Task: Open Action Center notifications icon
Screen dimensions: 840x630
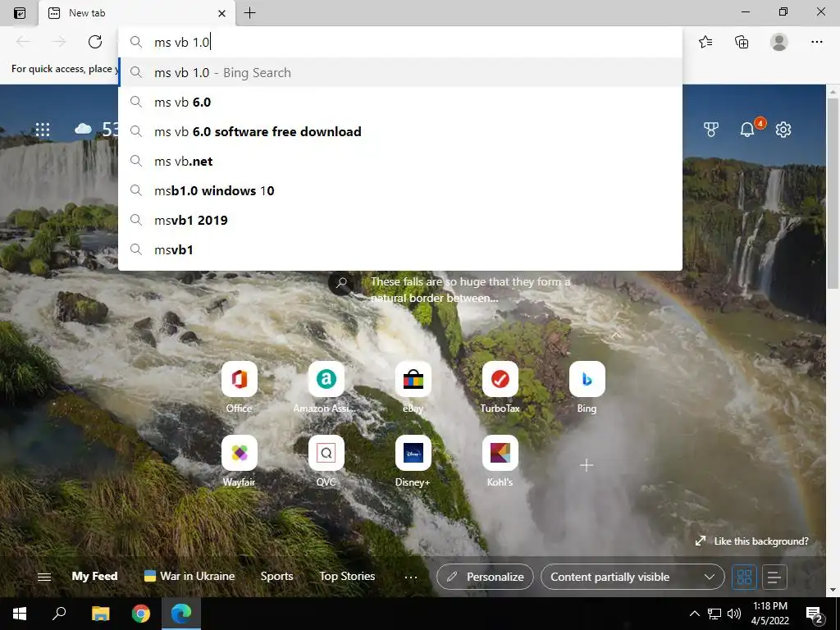Action: 815,614
